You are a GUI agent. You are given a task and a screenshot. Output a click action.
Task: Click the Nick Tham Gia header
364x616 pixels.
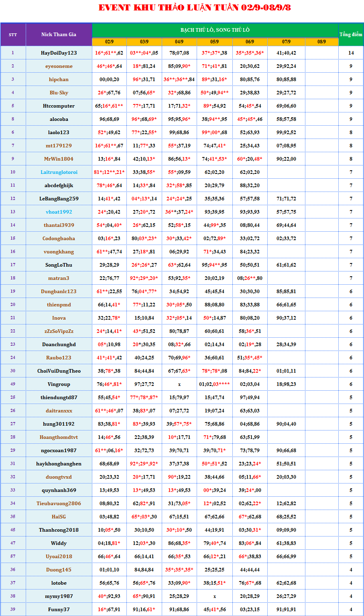pyautogui.click(x=59, y=35)
